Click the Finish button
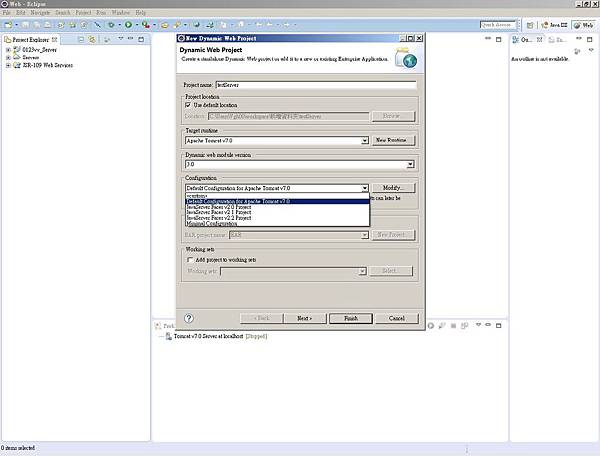The image size is (600, 456). 351,318
